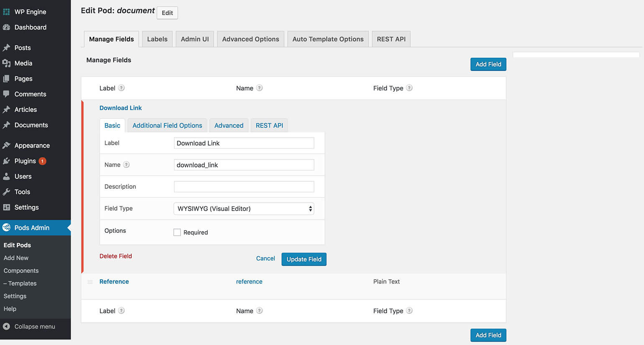Click "Plain Text" in the Reference row

click(386, 281)
